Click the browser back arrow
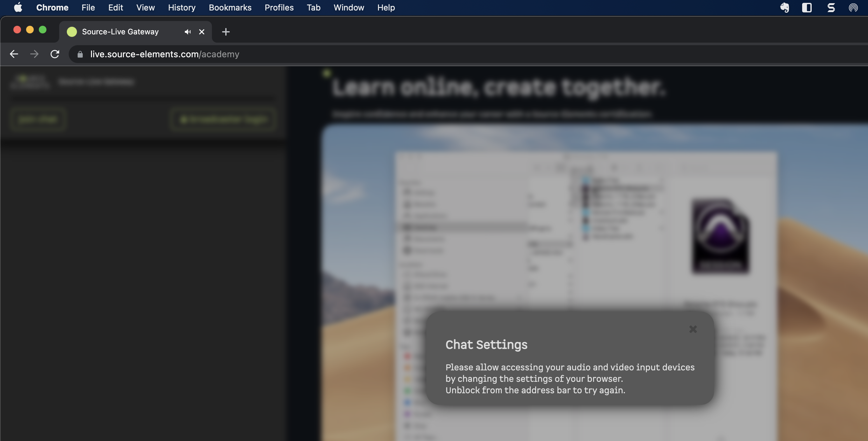 pyautogui.click(x=14, y=54)
